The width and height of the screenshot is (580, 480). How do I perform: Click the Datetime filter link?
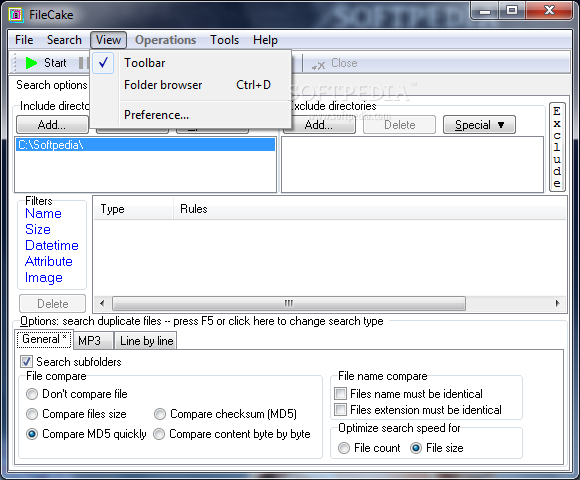(52, 245)
